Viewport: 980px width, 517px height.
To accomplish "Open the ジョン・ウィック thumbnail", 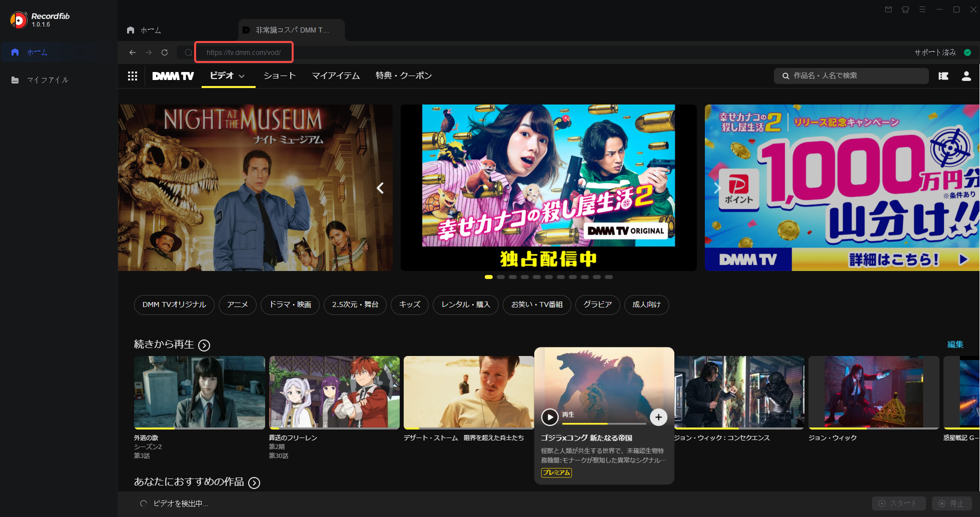I will [873, 392].
